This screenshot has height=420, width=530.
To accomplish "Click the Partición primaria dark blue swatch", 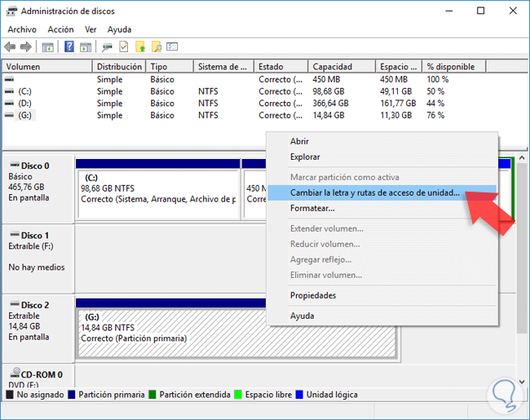I will point(71,395).
